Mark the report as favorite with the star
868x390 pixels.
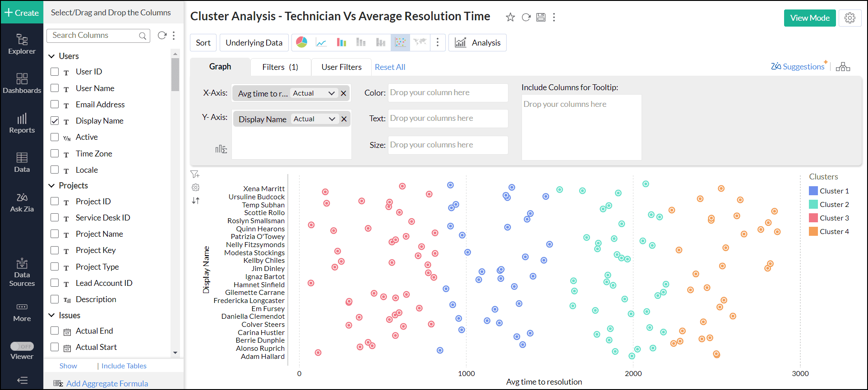point(510,17)
